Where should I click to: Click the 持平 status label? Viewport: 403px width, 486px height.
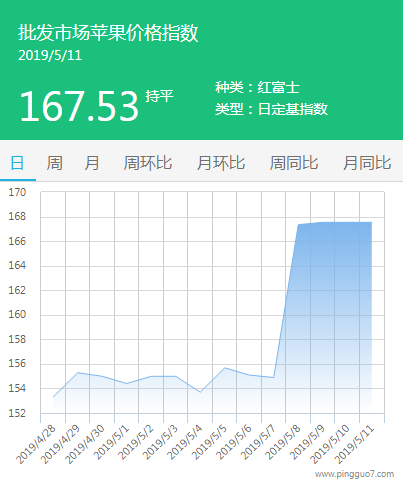click(x=159, y=96)
